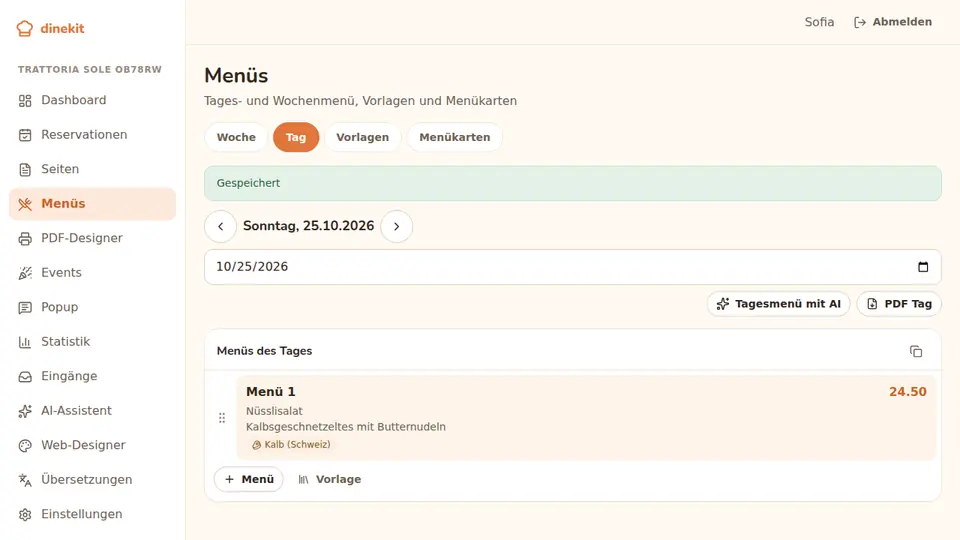Click the copy icon in Menüs des Tages
Screen dimensions: 960x540
coord(916,351)
